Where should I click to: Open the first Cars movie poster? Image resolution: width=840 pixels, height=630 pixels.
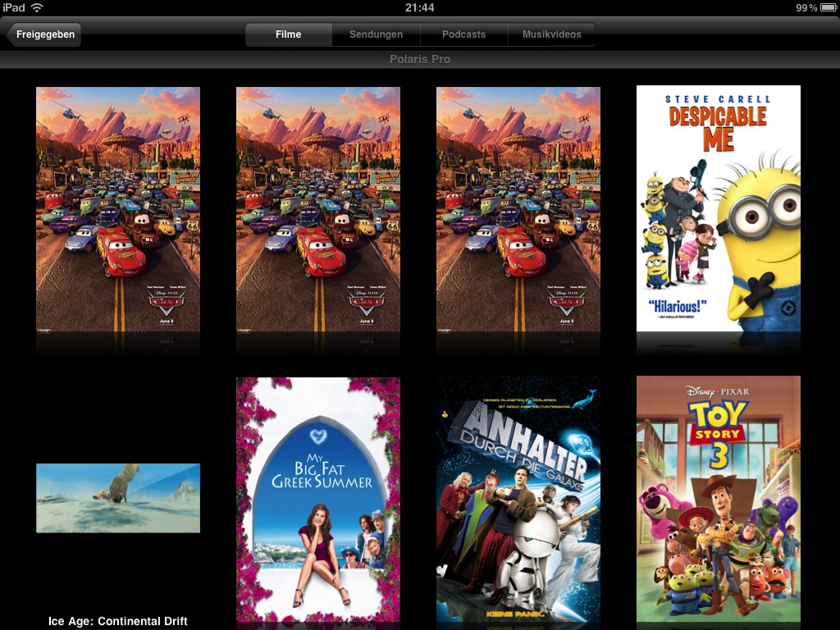coord(118,209)
